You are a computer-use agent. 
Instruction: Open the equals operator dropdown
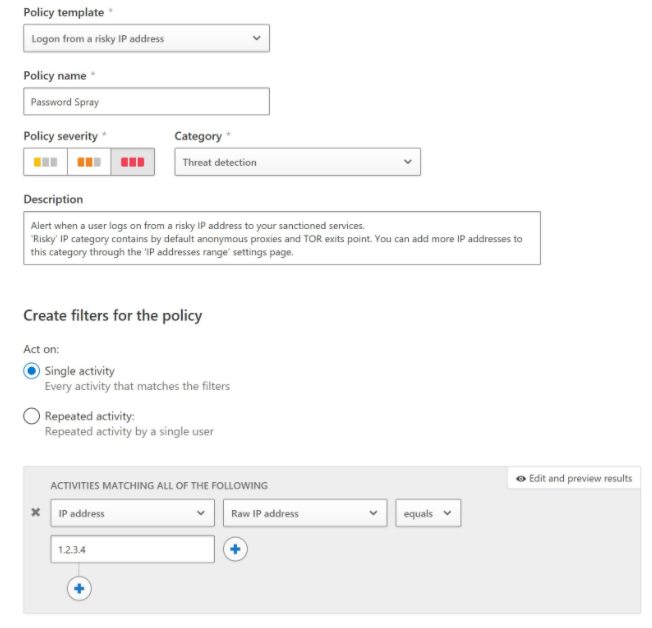[428, 513]
